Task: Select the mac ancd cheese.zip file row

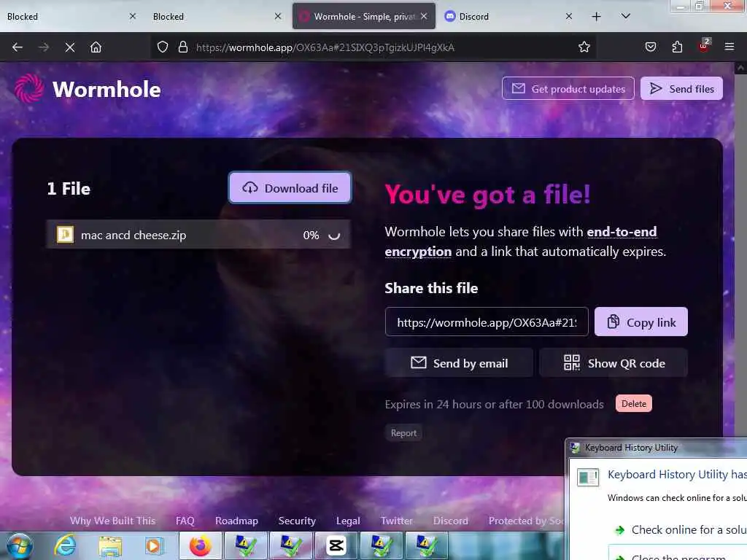Action: click(x=198, y=235)
